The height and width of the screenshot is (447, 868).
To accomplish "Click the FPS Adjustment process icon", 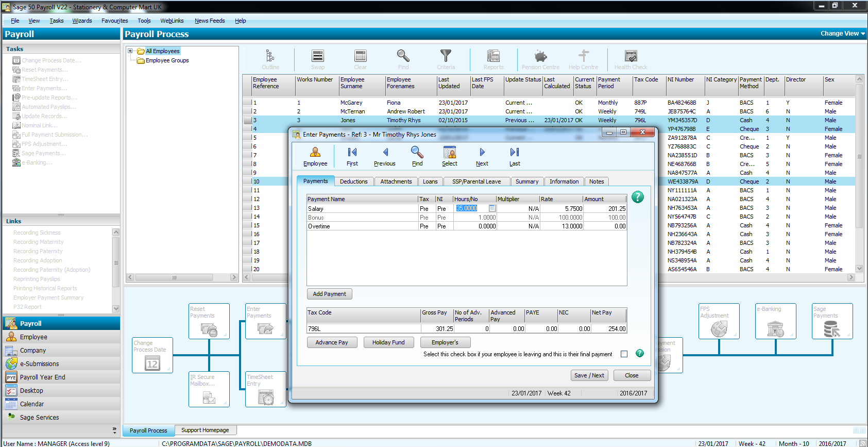I will [719, 321].
